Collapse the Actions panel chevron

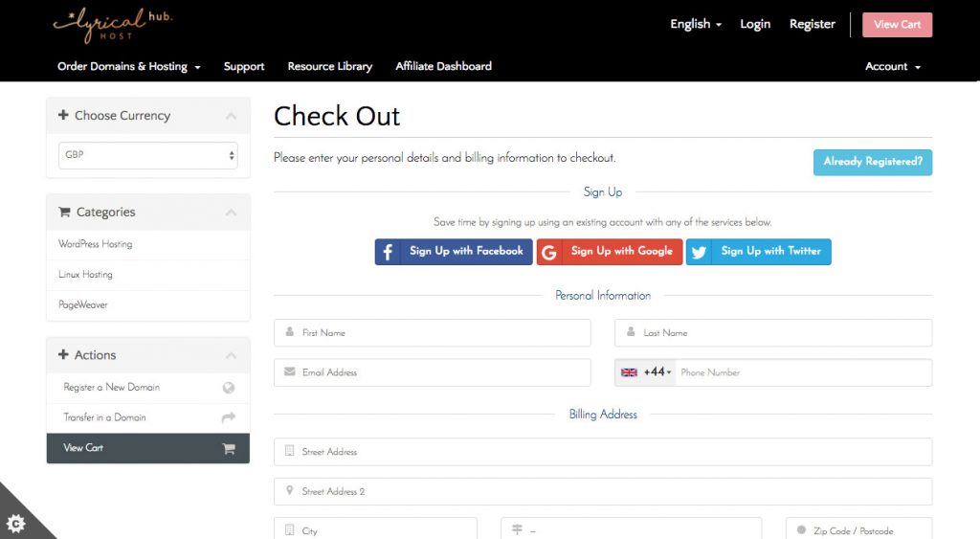(231, 355)
